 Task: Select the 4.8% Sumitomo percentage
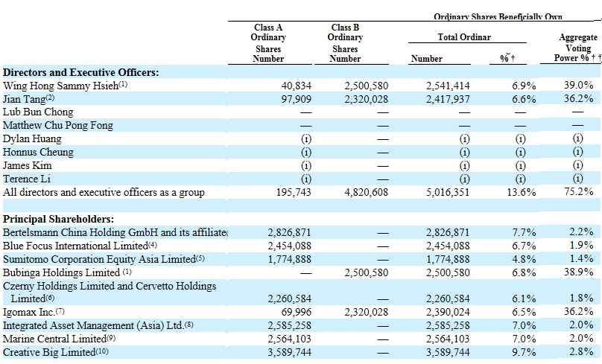coord(524,260)
